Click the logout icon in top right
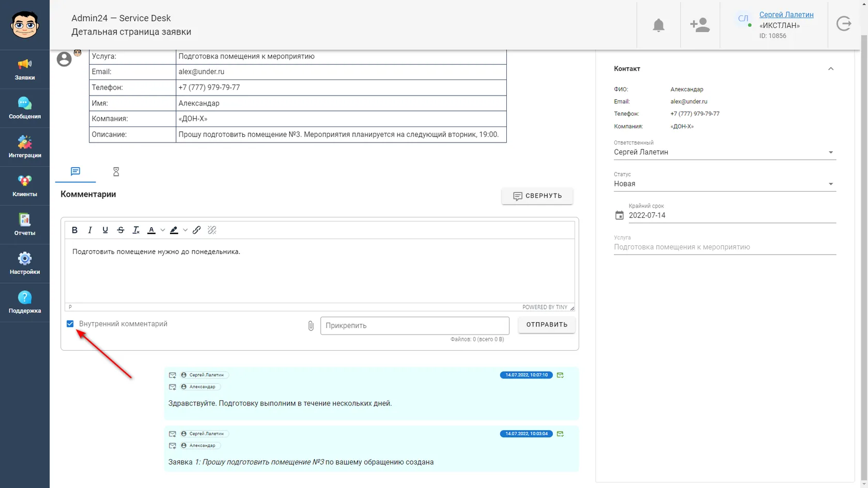The width and height of the screenshot is (868, 488). [844, 24]
